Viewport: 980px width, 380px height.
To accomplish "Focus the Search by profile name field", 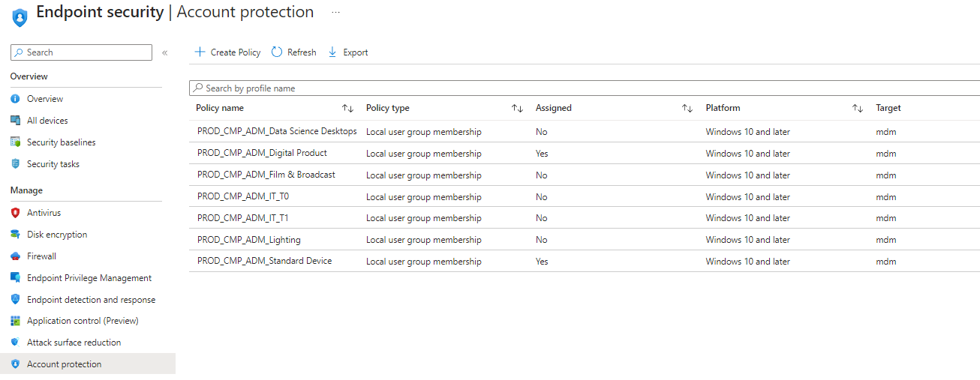I will [x=585, y=88].
